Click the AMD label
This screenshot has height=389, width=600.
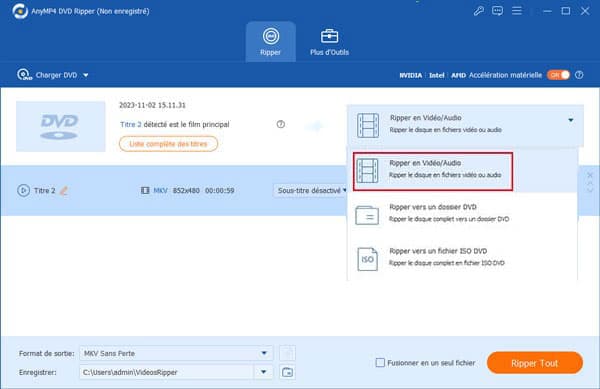[458, 75]
